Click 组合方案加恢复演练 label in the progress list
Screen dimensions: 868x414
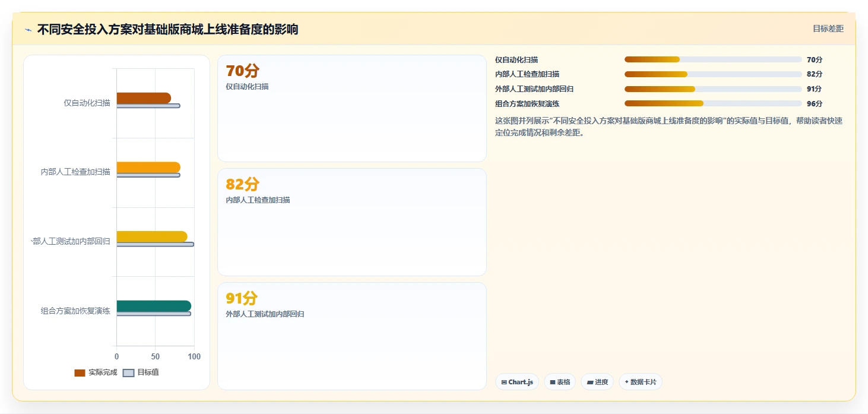(527, 104)
